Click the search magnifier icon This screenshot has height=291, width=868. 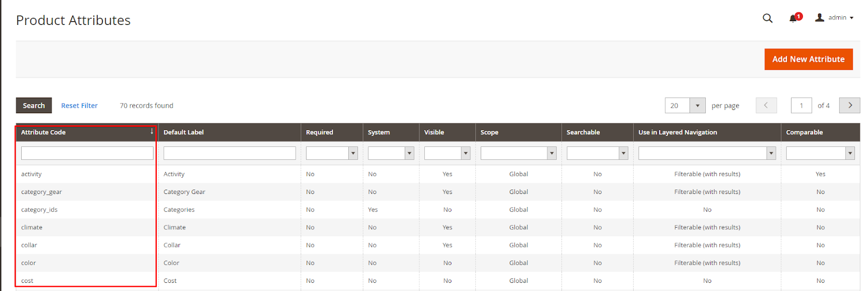point(767,18)
